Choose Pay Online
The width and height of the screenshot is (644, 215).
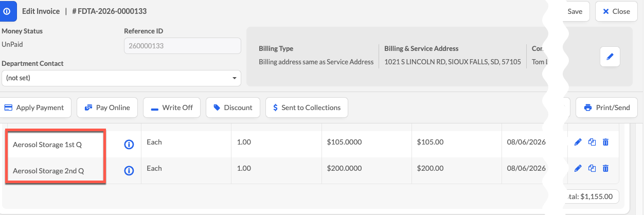point(107,107)
